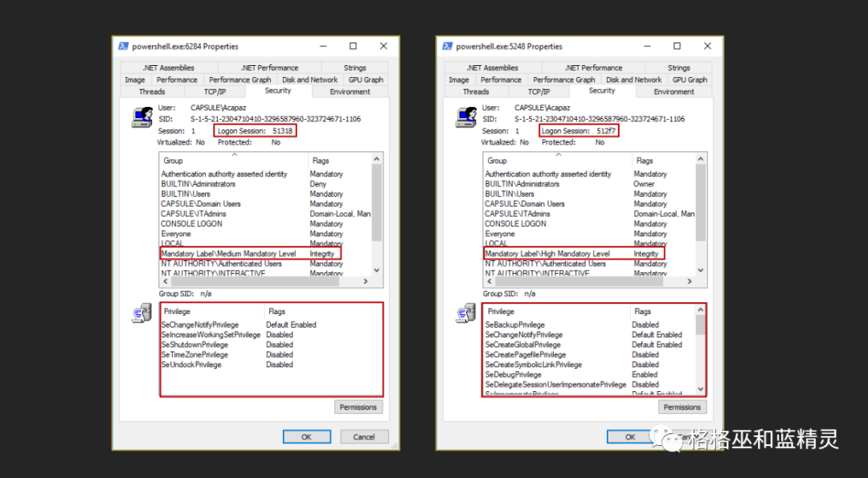The height and width of the screenshot is (478, 868).
Task: Select BUILTIN\Administrators row in 6284 window
Action: click(x=266, y=184)
